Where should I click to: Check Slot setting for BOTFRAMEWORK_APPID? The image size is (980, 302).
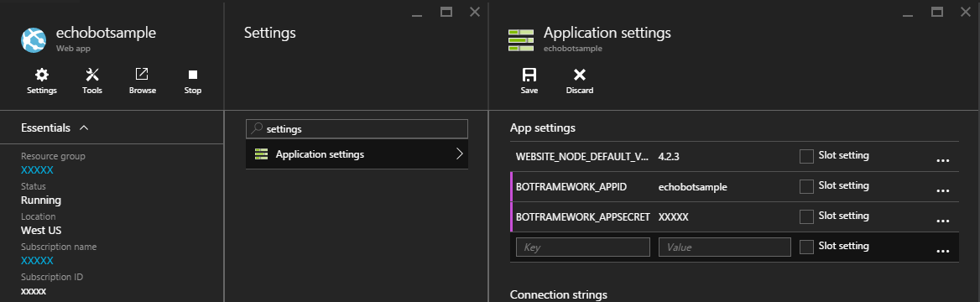point(806,186)
